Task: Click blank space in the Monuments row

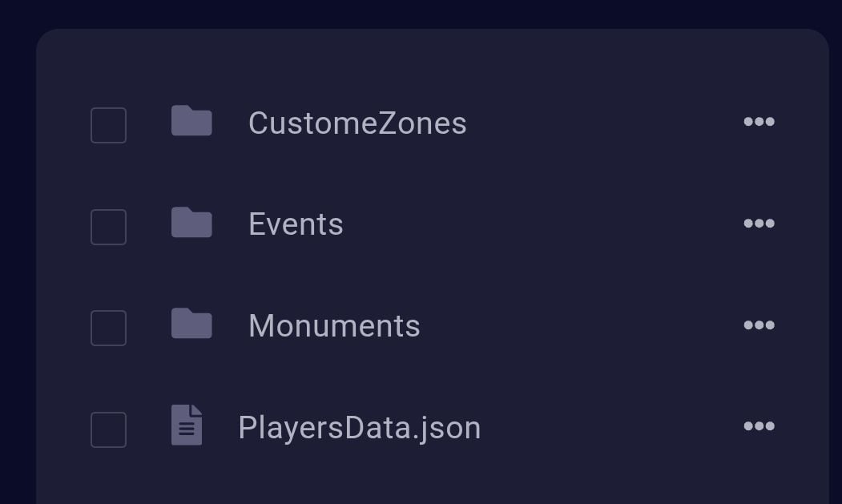Action: coord(577,326)
